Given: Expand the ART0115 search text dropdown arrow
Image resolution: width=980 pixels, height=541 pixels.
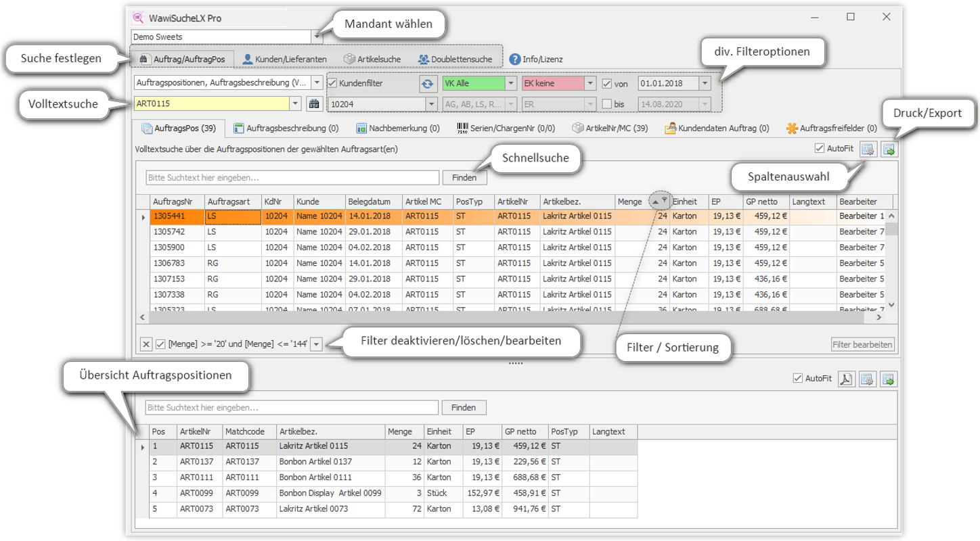Looking at the screenshot, I should [x=294, y=103].
